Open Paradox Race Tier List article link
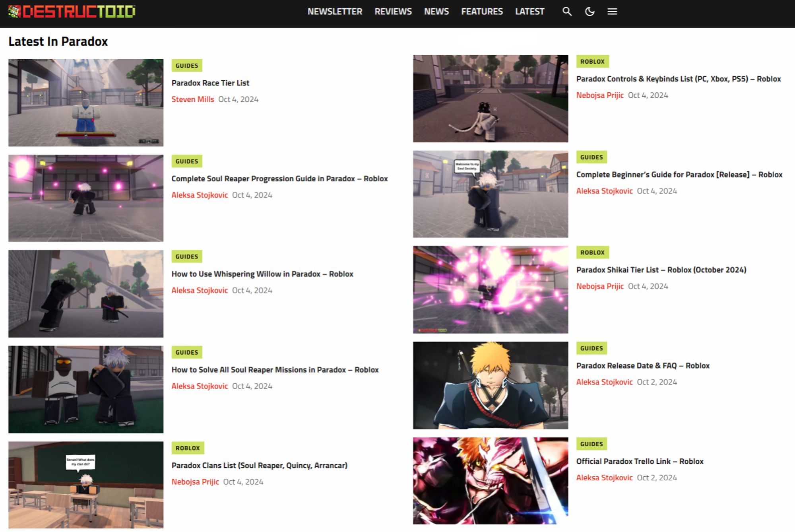The height and width of the screenshot is (532, 795). pyautogui.click(x=210, y=82)
